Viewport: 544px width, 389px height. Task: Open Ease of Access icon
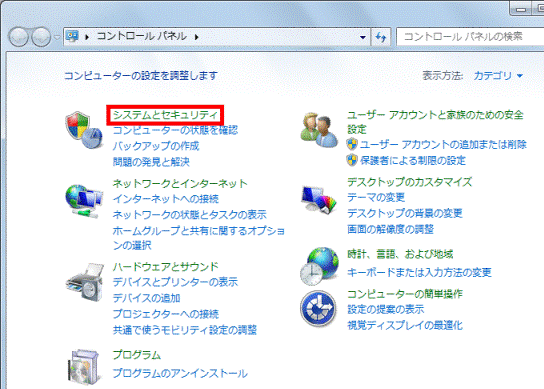tap(318, 308)
